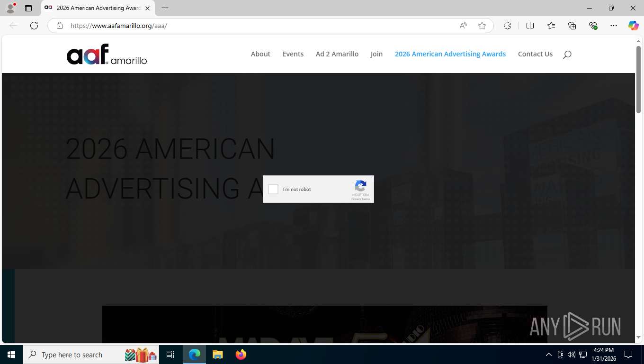View site information lock icon

click(x=59, y=26)
